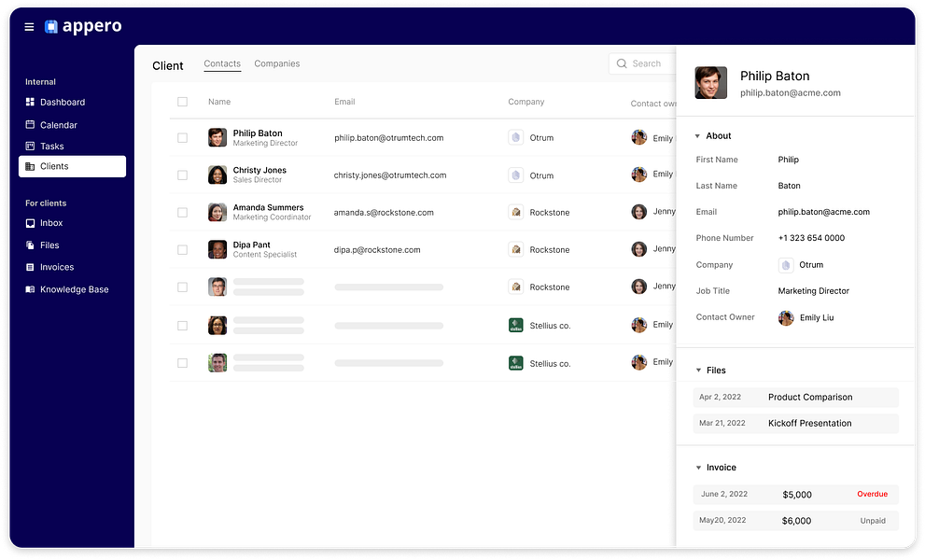Select the checkbox next to Christy Jones

coord(183,175)
